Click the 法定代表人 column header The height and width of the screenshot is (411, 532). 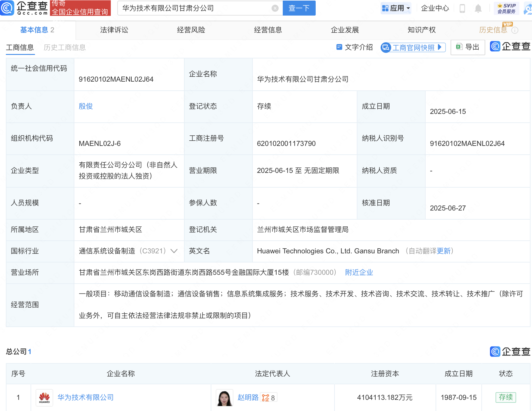pyautogui.click(x=272, y=374)
